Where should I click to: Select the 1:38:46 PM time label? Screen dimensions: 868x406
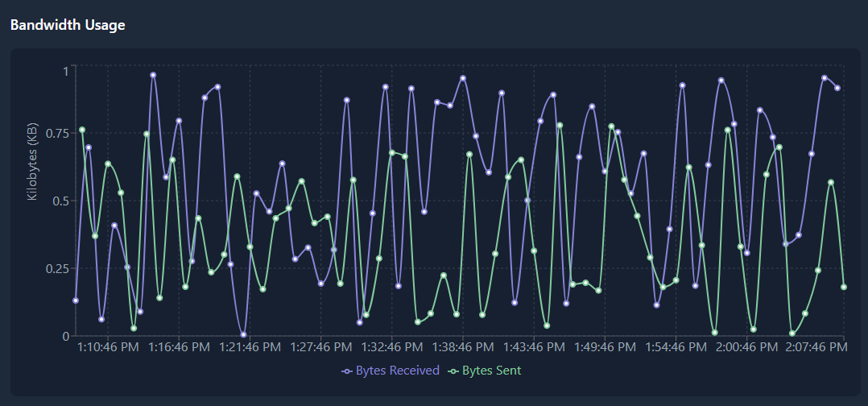click(463, 347)
